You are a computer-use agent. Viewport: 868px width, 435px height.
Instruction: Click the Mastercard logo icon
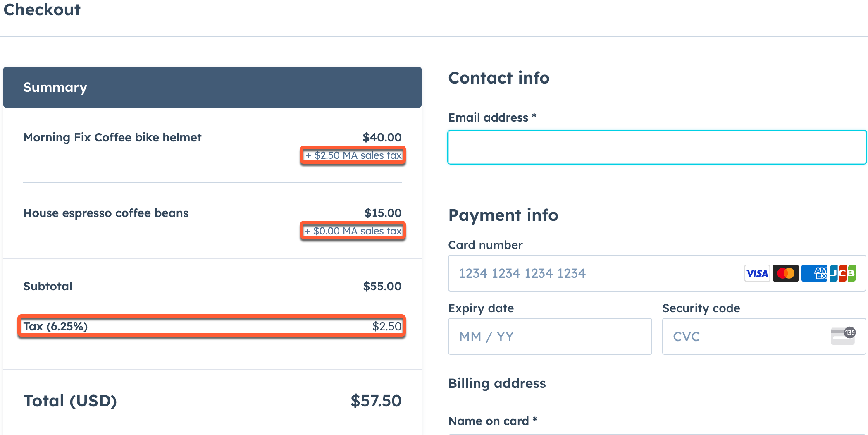(785, 273)
